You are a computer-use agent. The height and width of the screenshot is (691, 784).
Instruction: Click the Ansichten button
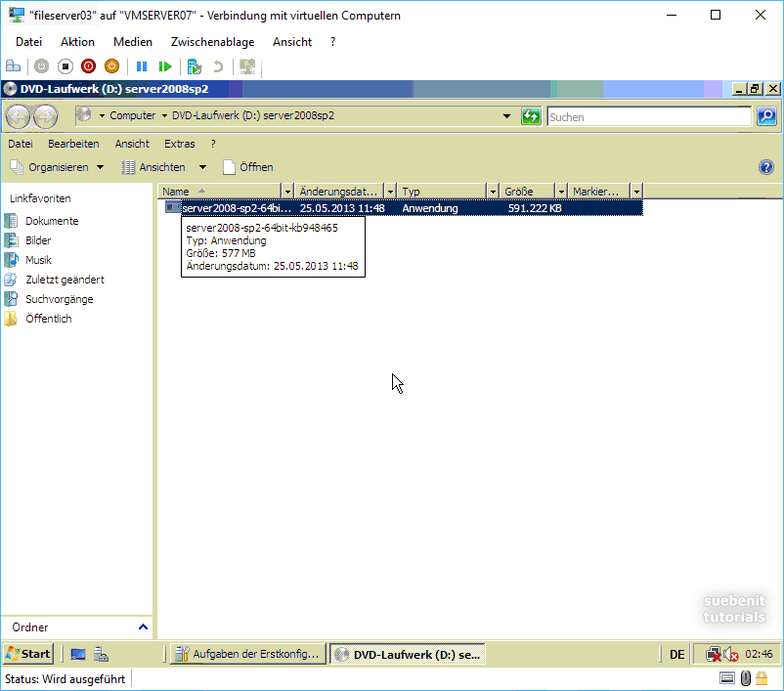pos(153,167)
